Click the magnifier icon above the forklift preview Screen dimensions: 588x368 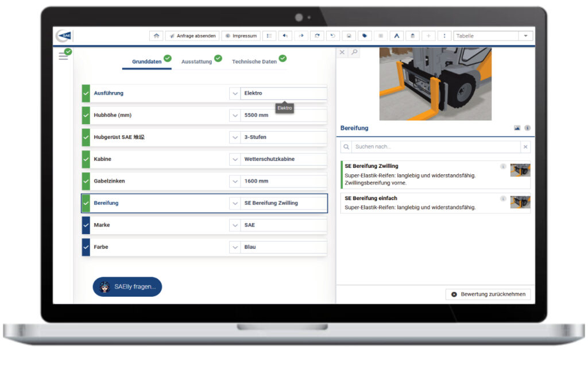[x=353, y=52]
